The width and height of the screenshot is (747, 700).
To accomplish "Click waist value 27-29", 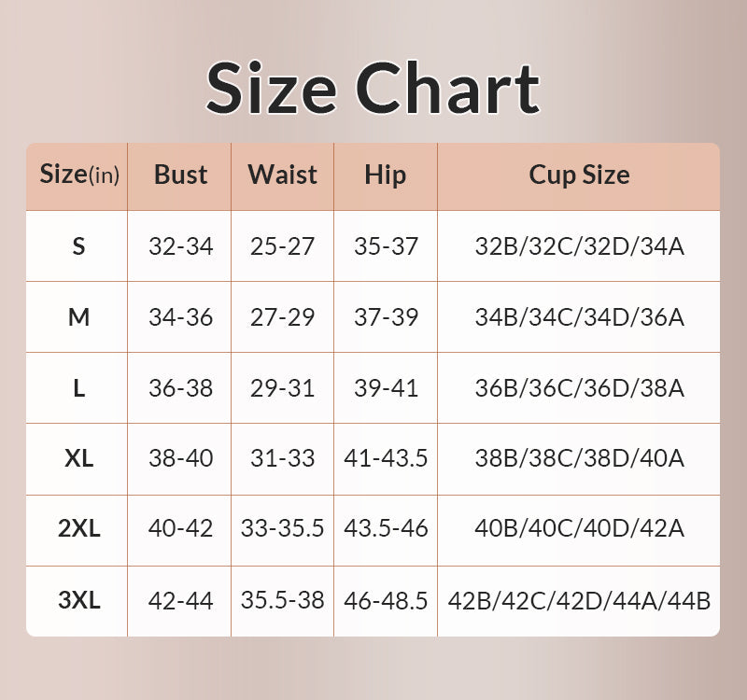I will click(282, 317).
